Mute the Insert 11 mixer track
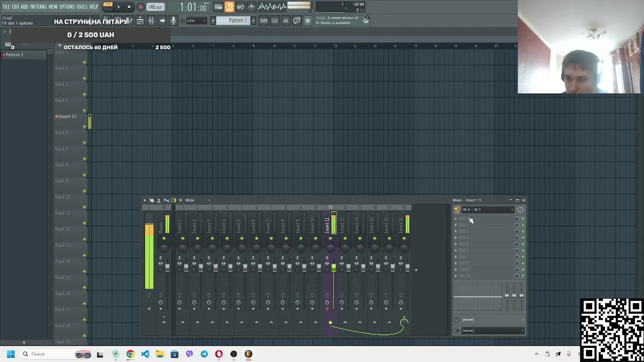Screen dimensions: 644x362 click(x=331, y=238)
